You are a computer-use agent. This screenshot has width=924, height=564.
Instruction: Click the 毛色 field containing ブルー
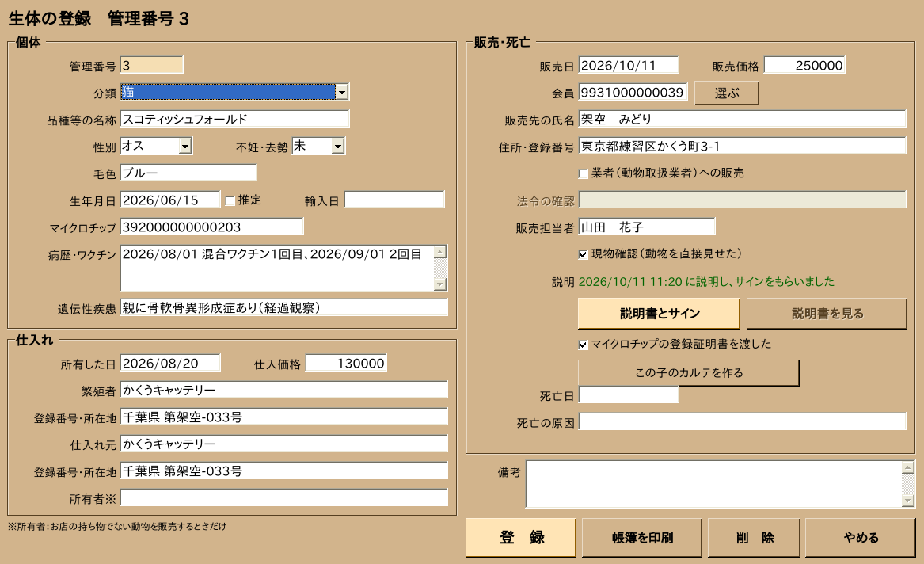point(188,173)
